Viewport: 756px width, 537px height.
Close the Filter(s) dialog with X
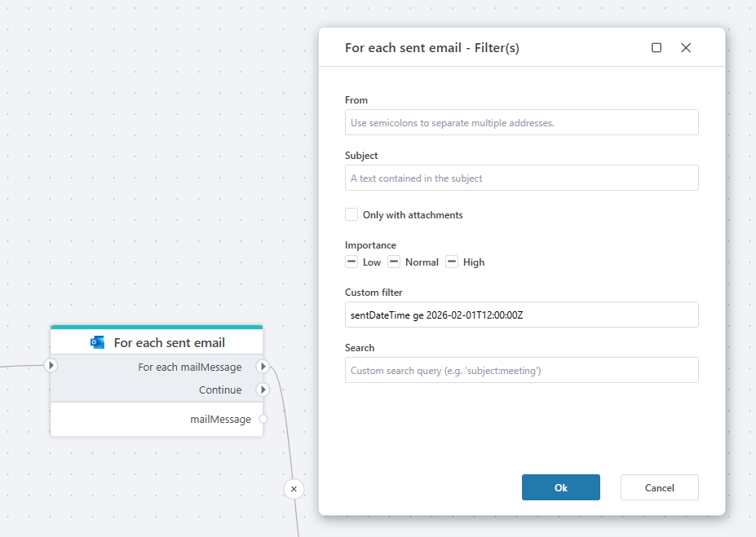(686, 48)
